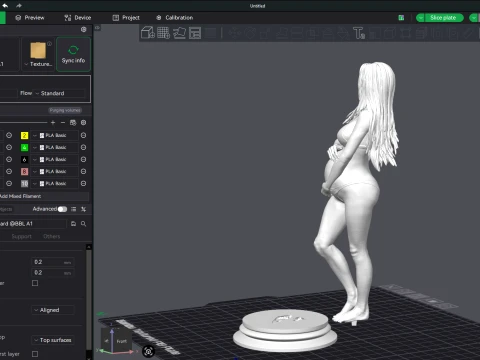Screen dimensions: 480x360
Task: Select the Text shape tool icon
Action: 359,33
